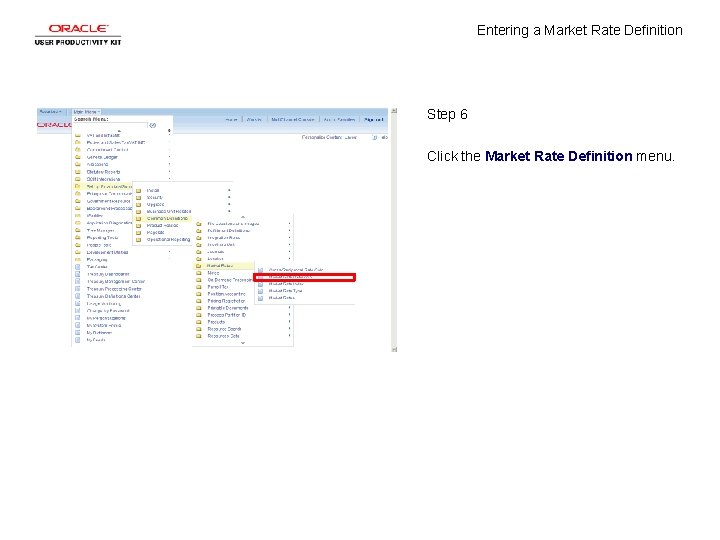Click the page scrollbar up arrow

(x=394, y=111)
